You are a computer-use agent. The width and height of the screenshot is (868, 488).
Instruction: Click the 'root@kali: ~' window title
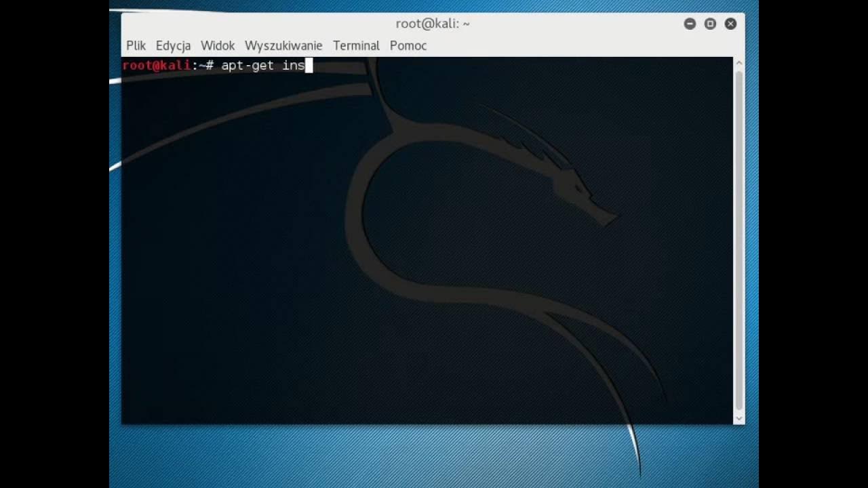(433, 24)
